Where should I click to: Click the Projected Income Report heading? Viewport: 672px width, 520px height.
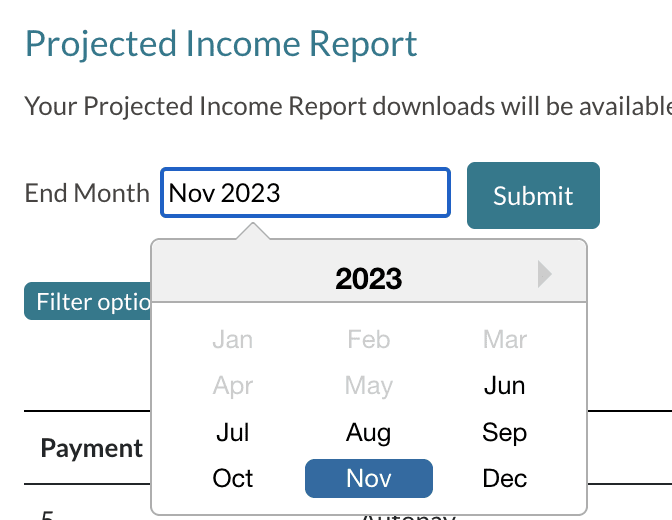click(221, 44)
